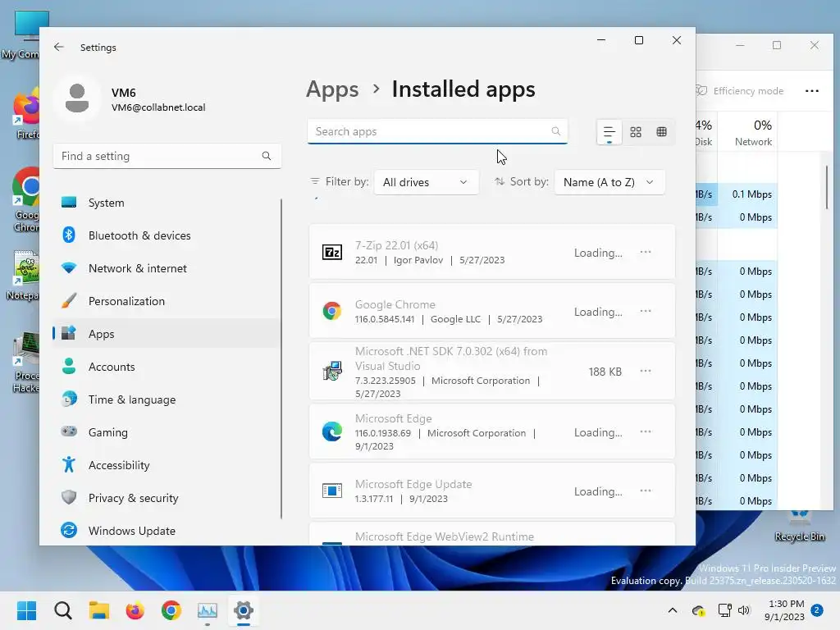
Task: Open Gaming settings
Action: click(x=167, y=432)
